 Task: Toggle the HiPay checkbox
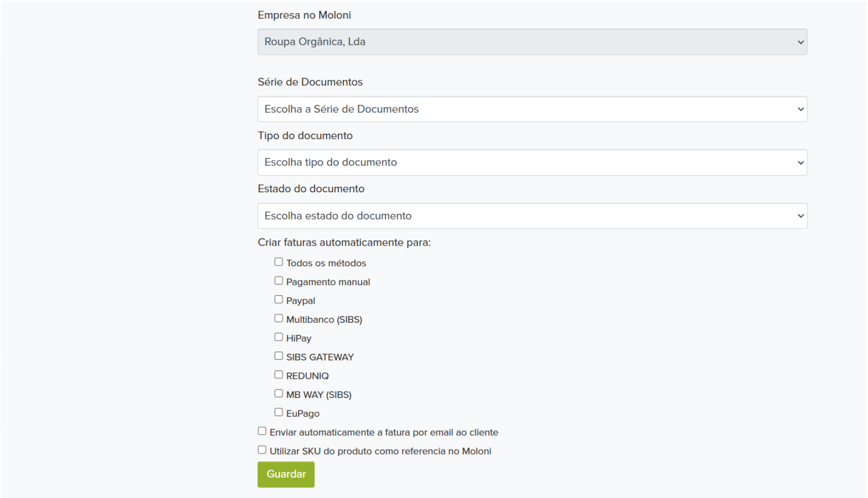279,337
